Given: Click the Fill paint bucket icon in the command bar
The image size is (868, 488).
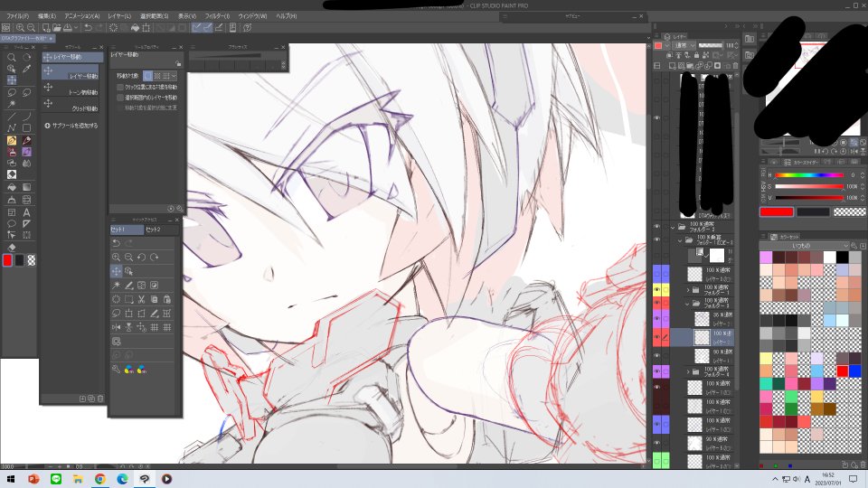Looking at the screenshot, I should tap(135, 28).
